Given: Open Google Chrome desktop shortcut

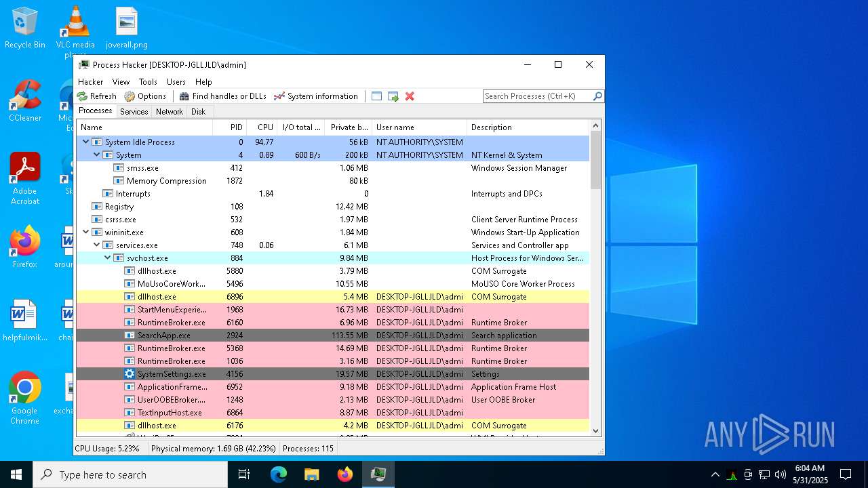Looking at the screenshot, I should [25, 399].
